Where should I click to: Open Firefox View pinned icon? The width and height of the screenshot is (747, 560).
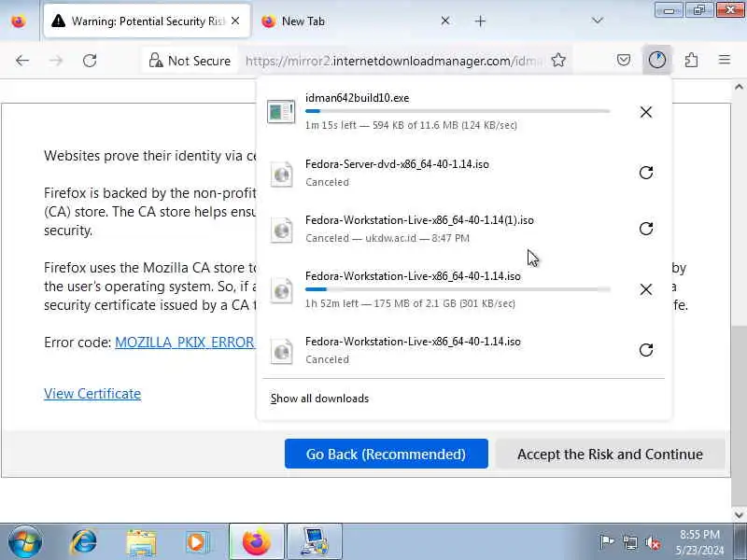tap(19, 21)
